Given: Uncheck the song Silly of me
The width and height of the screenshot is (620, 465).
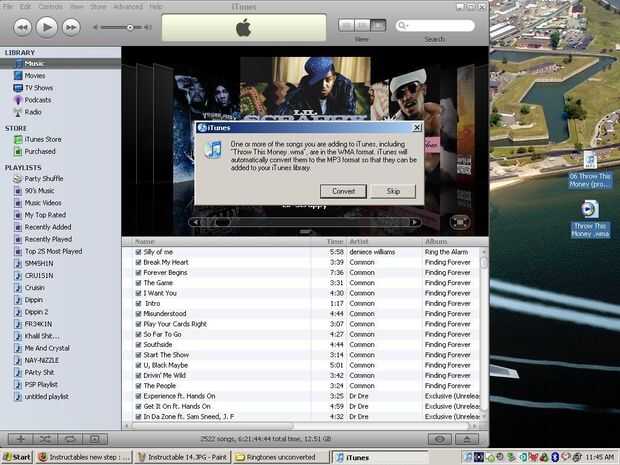Looking at the screenshot, I should 138,252.
